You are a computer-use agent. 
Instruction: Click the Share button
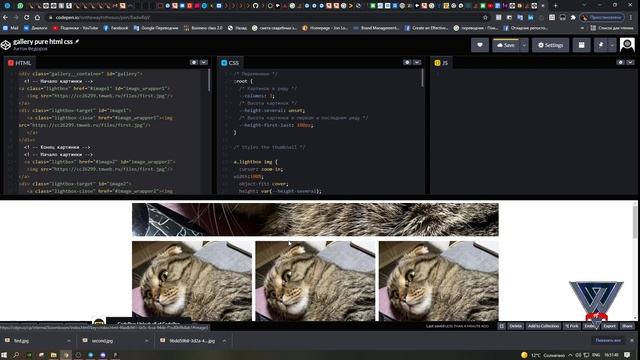pos(627,326)
